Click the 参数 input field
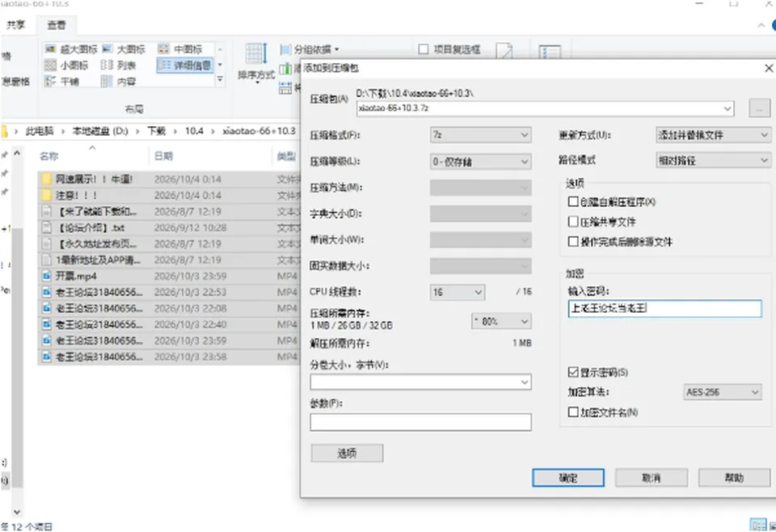This screenshot has height=532, width=776. coord(420,422)
